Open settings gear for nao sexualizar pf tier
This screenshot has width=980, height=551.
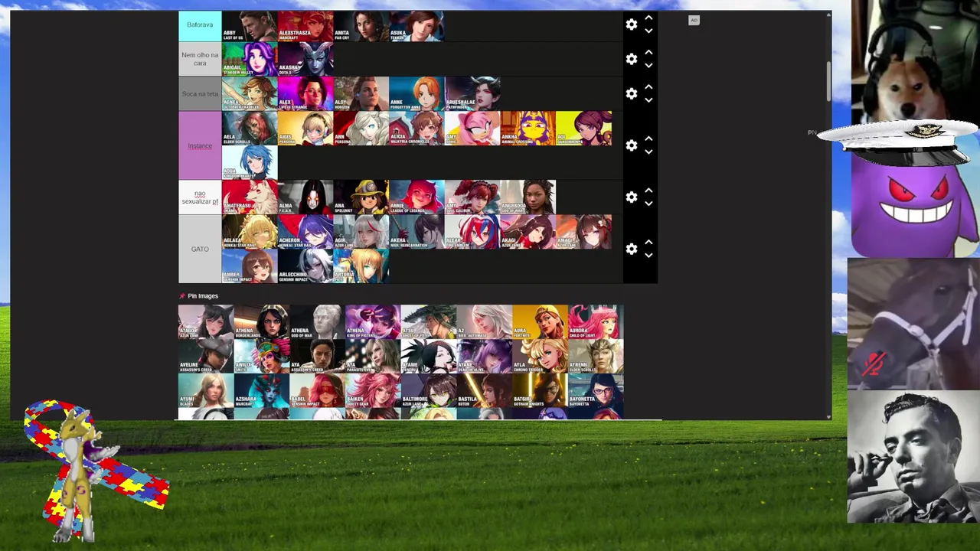(x=632, y=197)
